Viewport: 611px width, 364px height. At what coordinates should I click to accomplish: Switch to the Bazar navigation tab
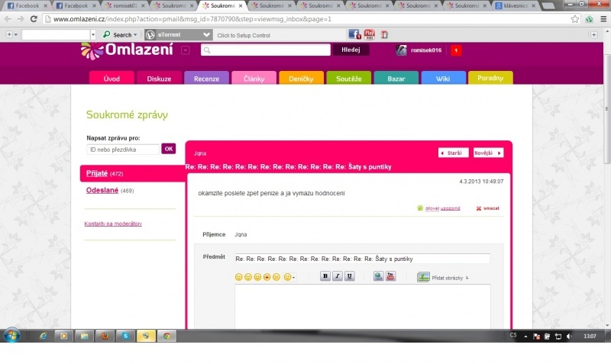click(396, 78)
